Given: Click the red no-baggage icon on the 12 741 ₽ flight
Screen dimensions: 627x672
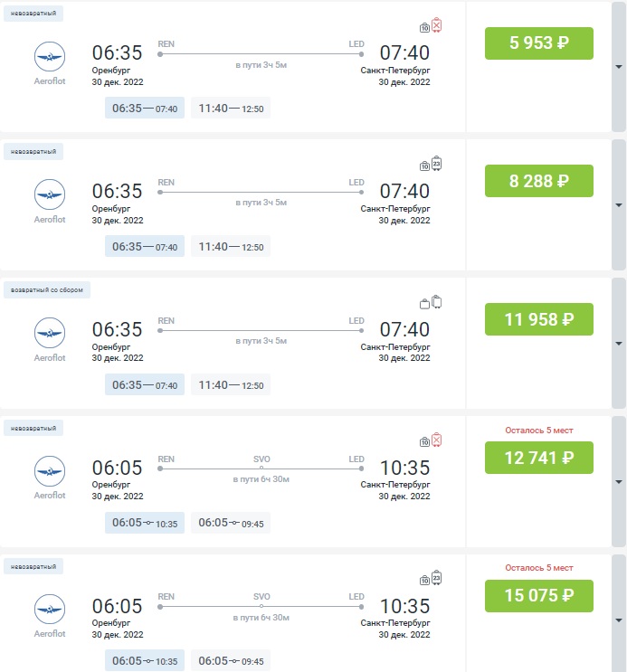Looking at the screenshot, I should (x=437, y=440).
